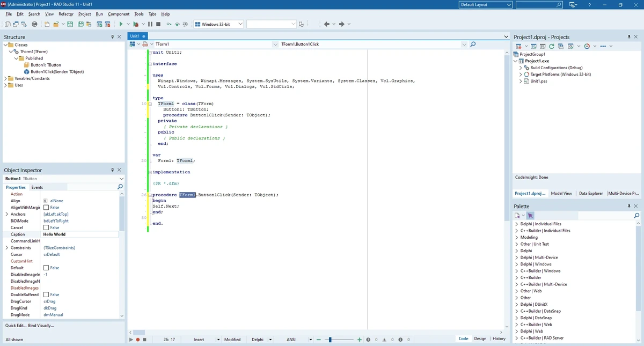
Task: Expand the Modeling palette category
Action: point(516,237)
